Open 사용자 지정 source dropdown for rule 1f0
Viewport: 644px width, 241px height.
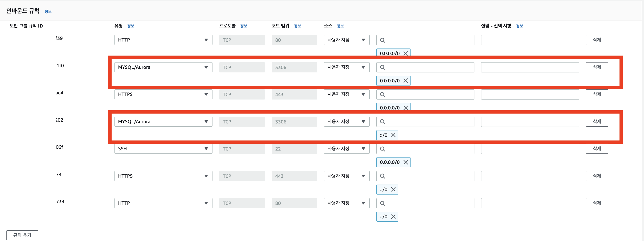(346, 67)
